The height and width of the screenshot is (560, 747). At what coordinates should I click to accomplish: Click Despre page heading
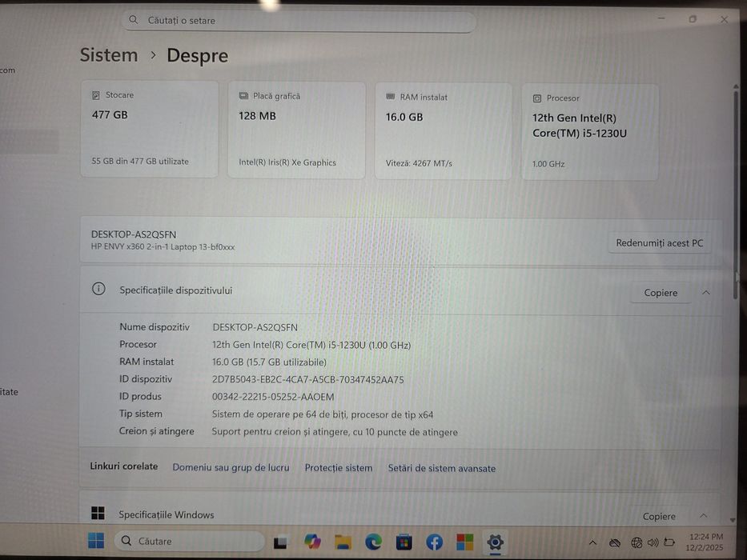point(197,56)
